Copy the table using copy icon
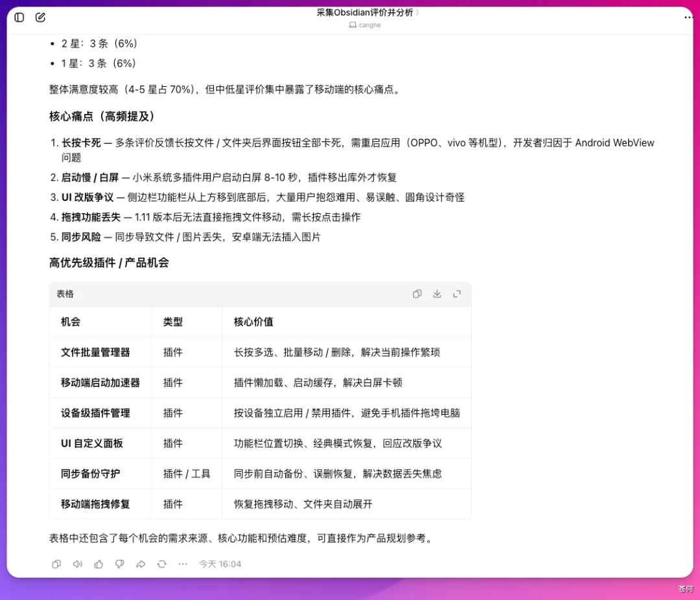The height and width of the screenshot is (600, 700). coord(417,294)
